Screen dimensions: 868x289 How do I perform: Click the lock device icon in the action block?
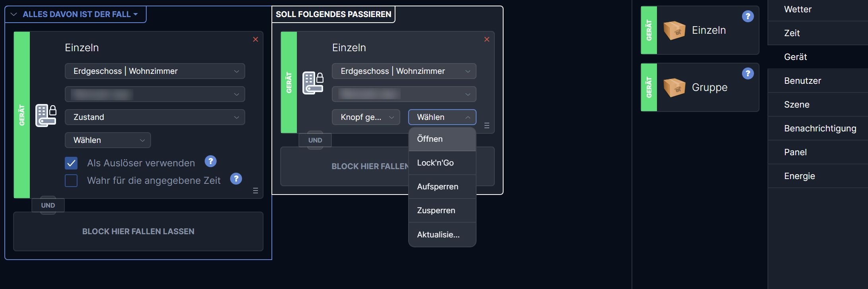(x=314, y=82)
